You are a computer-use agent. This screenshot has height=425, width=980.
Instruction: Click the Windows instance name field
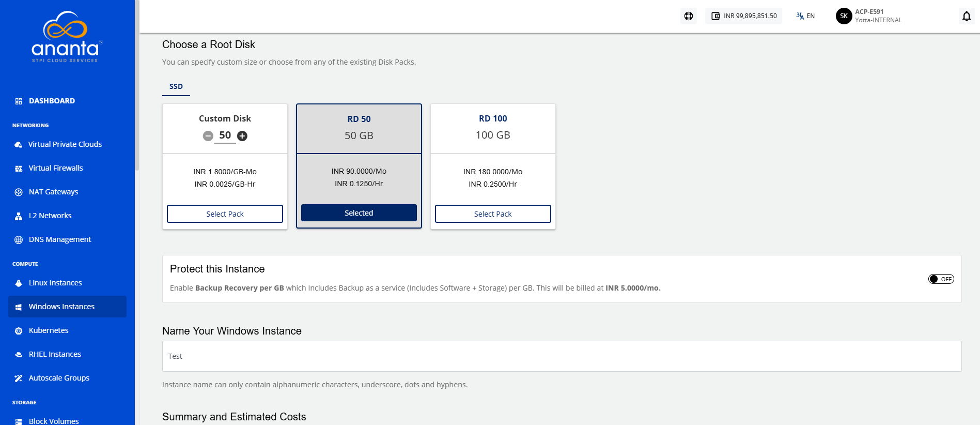click(x=562, y=356)
